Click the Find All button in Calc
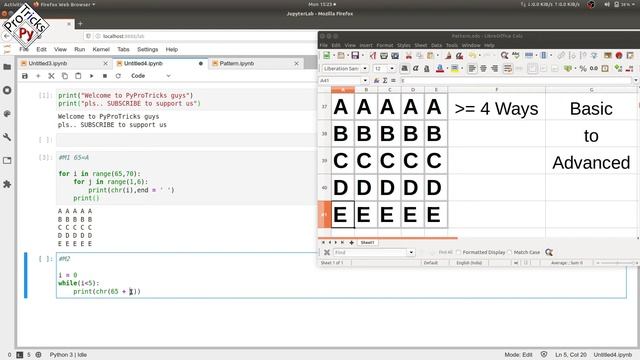Viewport: 640px width, 360px height. 445,252
